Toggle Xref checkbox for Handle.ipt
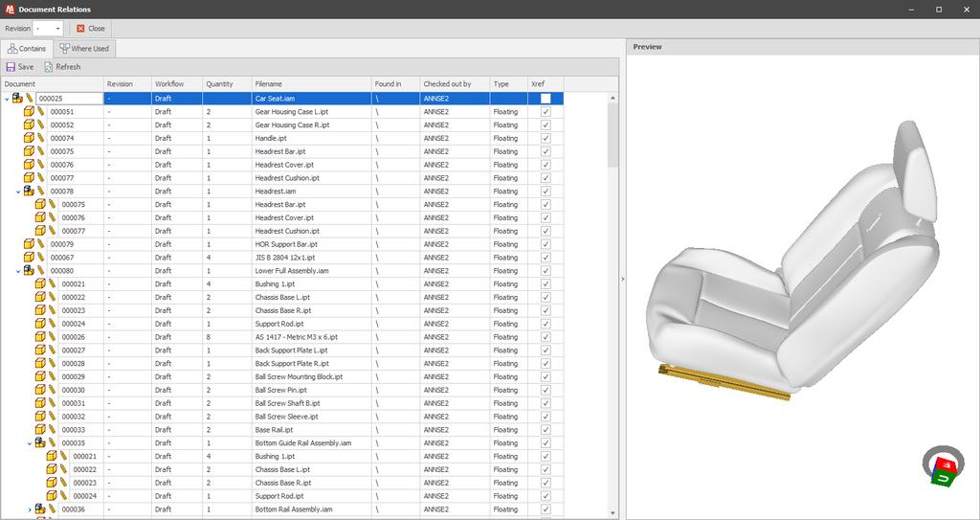The image size is (980, 520). [x=546, y=138]
